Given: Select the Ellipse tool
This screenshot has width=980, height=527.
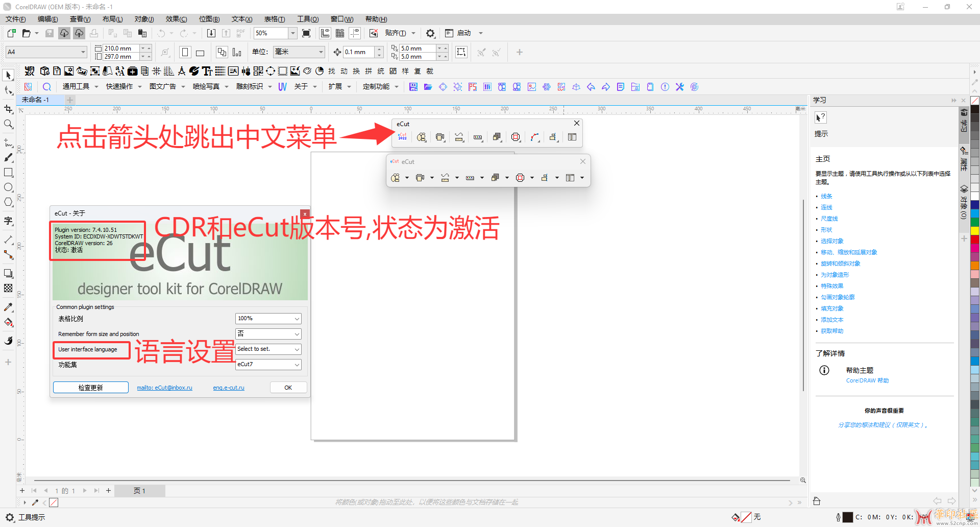Looking at the screenshot, I should tap(8, 187).
